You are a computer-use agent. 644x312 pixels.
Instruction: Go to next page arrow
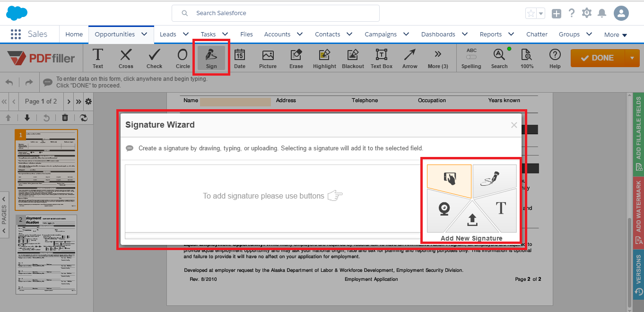69,101
